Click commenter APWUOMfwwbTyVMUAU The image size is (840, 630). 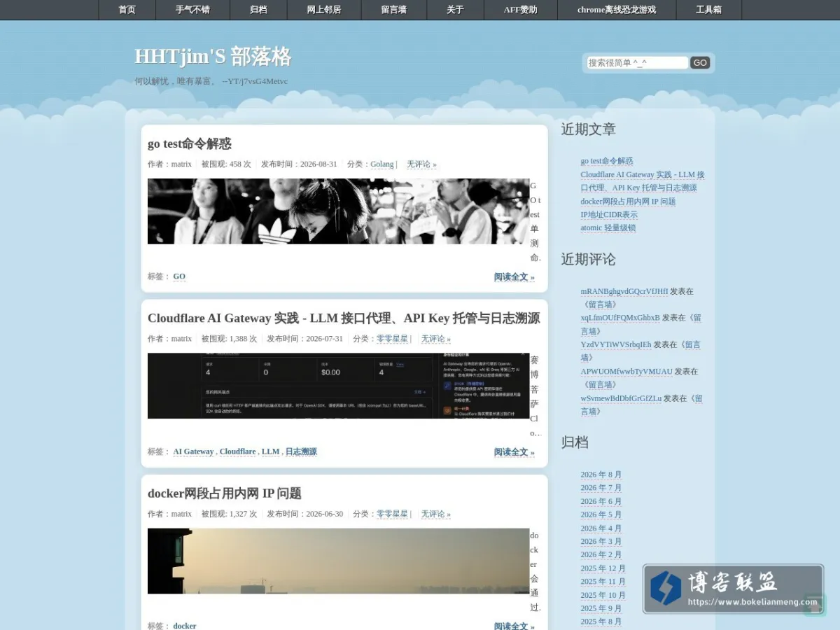[x=626, y=372]
